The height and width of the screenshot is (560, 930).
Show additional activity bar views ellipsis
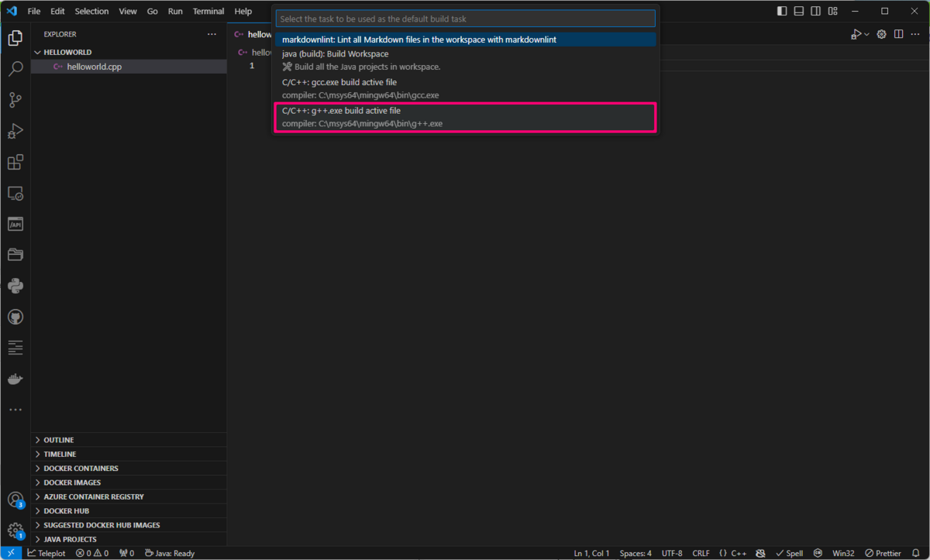(15, 410)
